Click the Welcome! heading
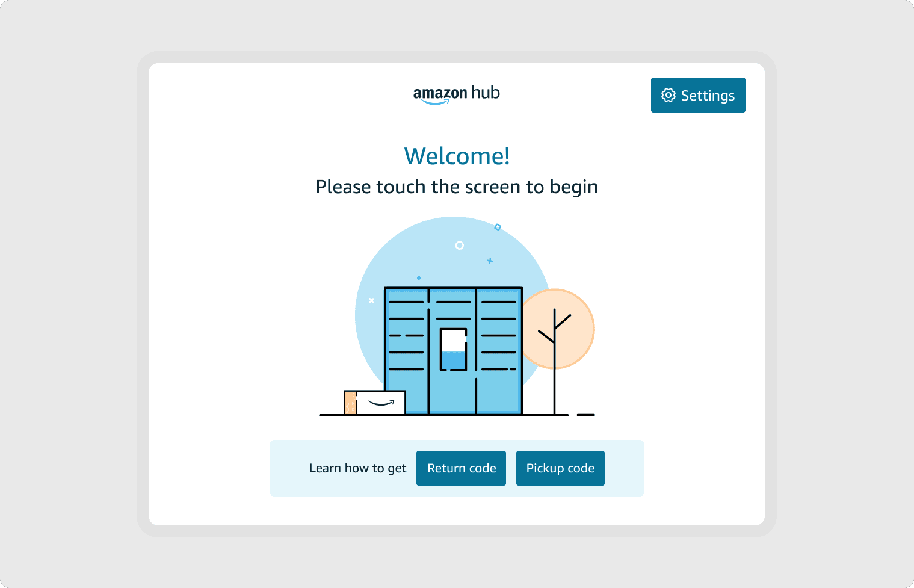 coord(457,156)
